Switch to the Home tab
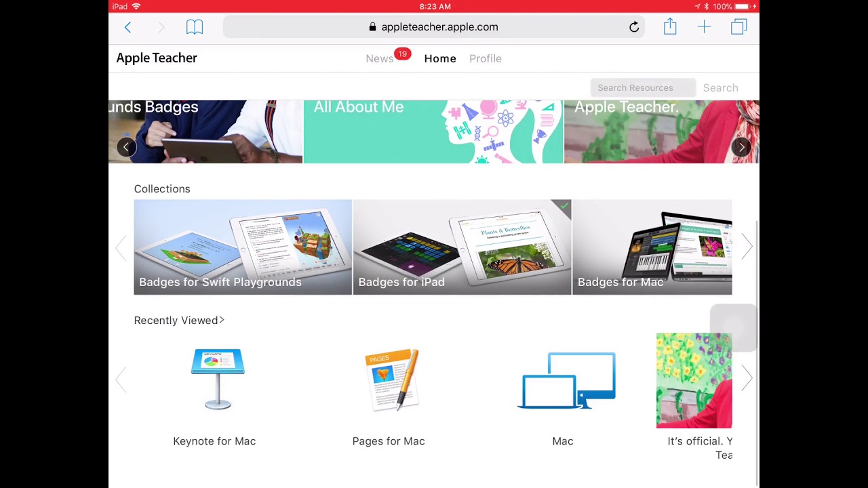 [x=440, y=58]
